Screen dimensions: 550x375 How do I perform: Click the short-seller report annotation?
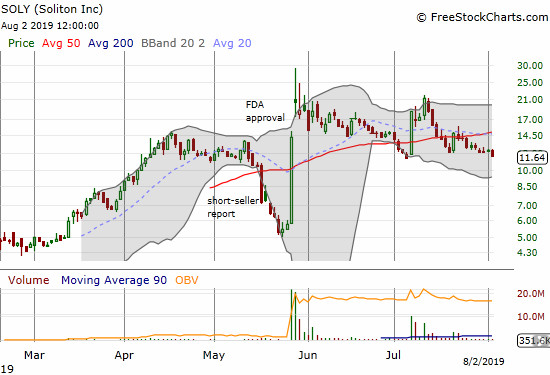[233, 207]
